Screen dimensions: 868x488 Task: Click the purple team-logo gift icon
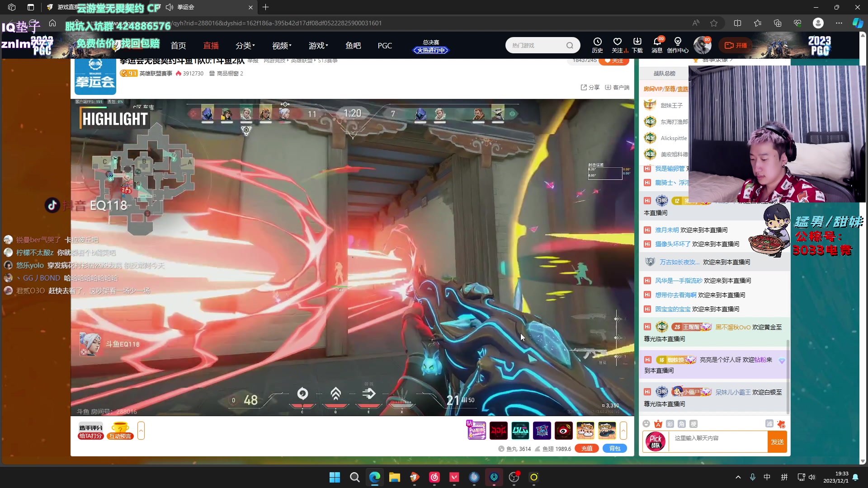pos(542,431)
